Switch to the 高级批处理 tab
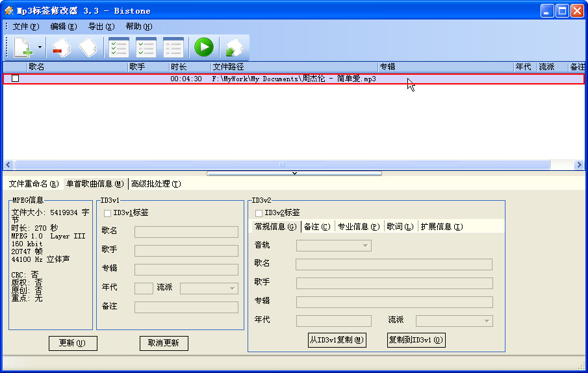 (156, 184)
